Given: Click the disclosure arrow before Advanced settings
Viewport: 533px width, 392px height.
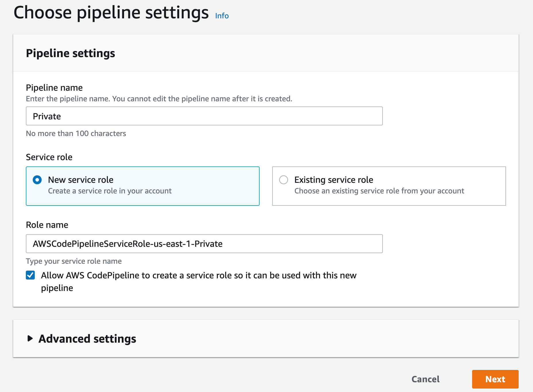Looking at the screenshot, I should tap(30, 339).
